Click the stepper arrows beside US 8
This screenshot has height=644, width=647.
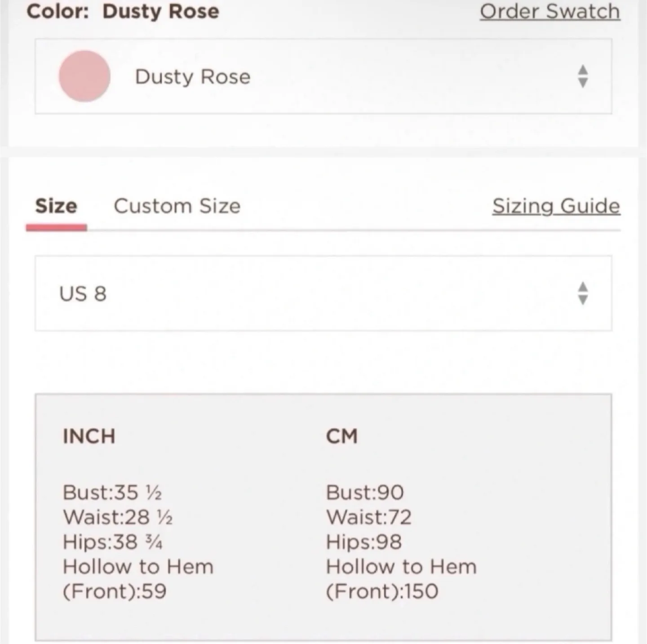582,294
